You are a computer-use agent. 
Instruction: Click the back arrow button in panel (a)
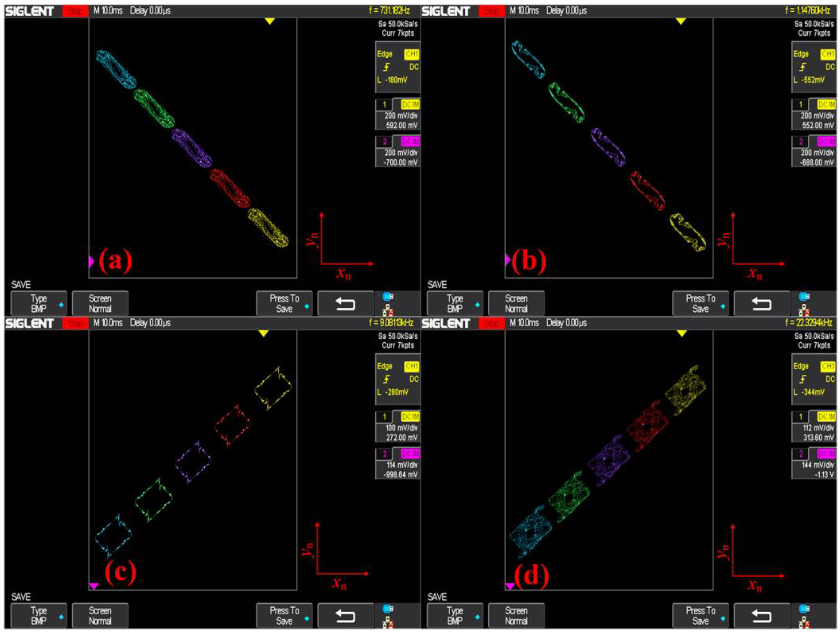click(346, 304)
